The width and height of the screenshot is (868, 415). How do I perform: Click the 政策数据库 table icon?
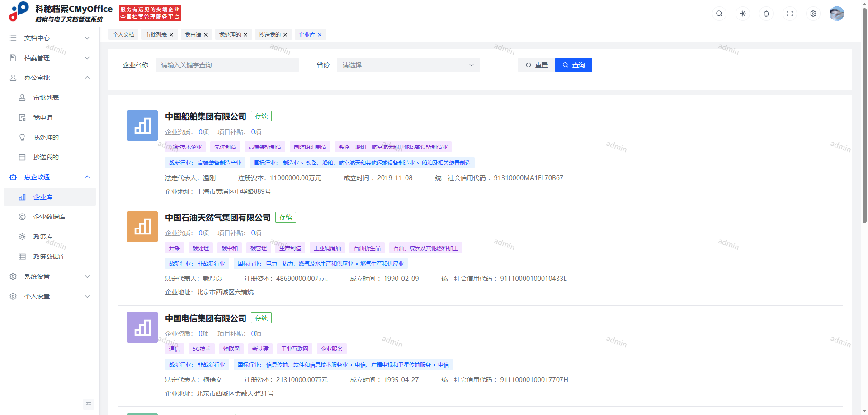click(x=22, y=256)
